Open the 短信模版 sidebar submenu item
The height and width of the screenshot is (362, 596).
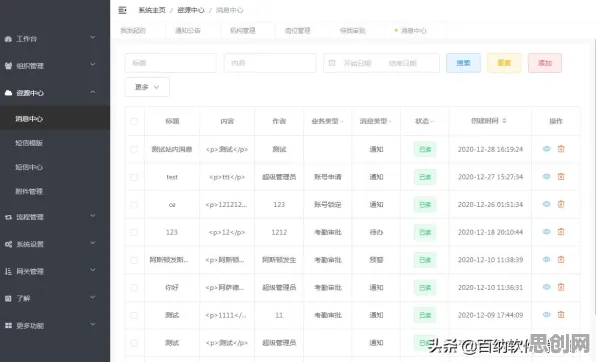29,143
